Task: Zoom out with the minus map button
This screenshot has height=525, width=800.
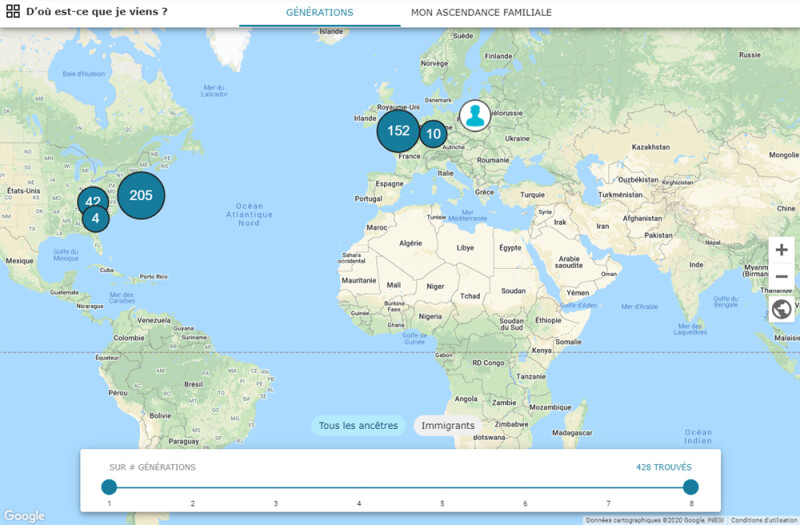Action: click(781, 277)
